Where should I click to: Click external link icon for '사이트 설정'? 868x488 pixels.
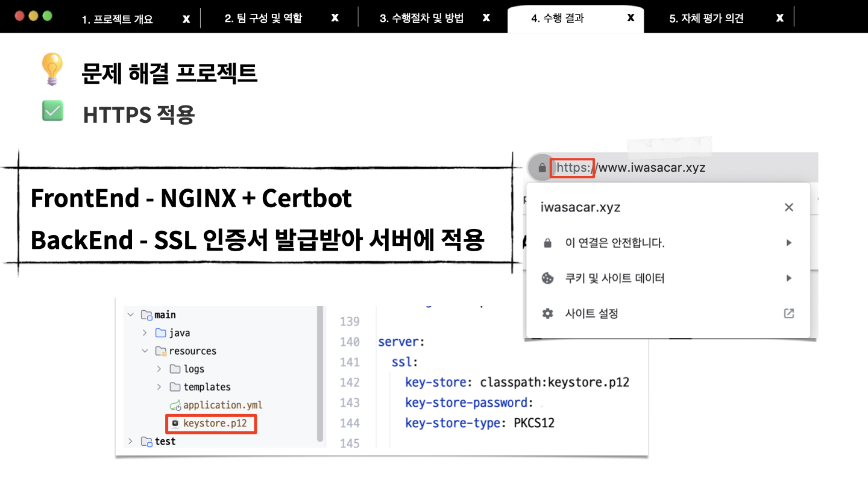pyautogui.click(x=788, y=313)
